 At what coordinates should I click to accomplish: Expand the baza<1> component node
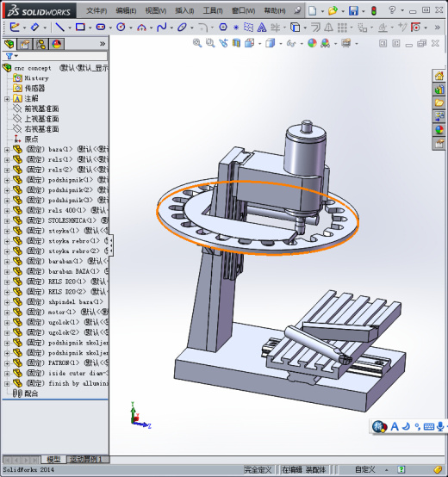click(7, 149)
